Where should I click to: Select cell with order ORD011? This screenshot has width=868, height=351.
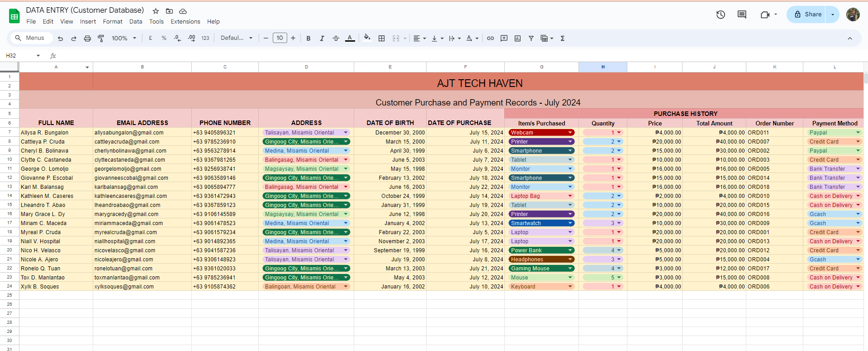(x=774, y=133)
